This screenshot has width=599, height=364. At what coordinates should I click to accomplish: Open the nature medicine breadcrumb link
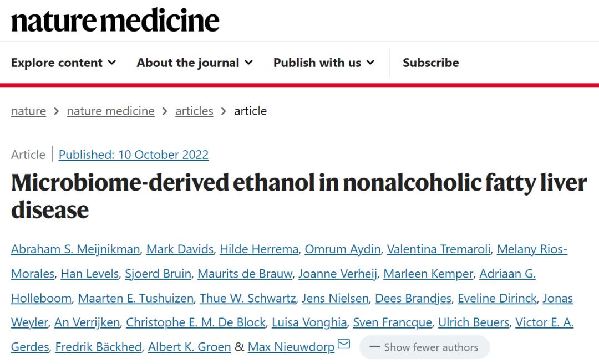click(111, 111)
